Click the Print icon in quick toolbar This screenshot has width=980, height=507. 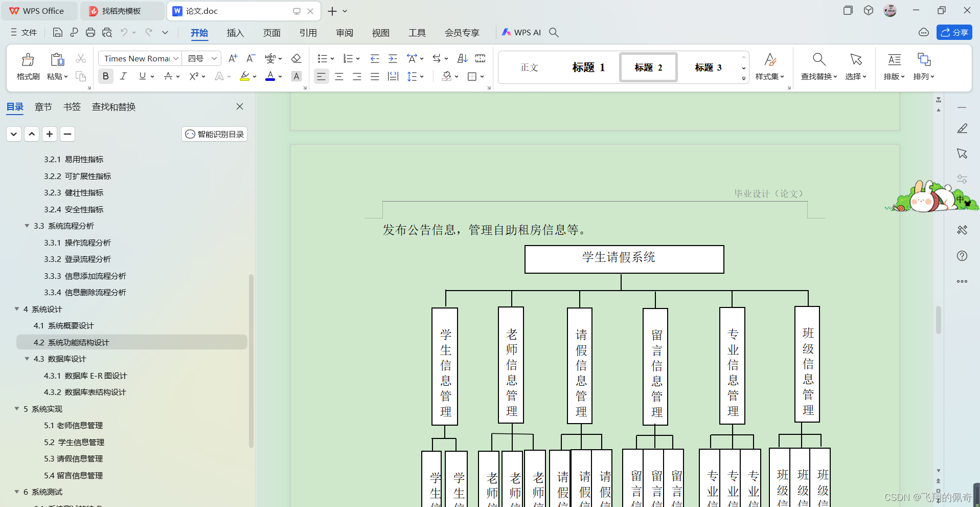pyautogui.click(x=90, y=33)
